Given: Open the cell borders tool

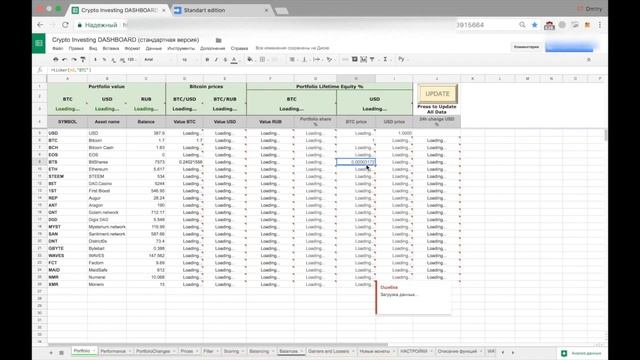Looking at the screenshot, I should (x=262, y=60).
